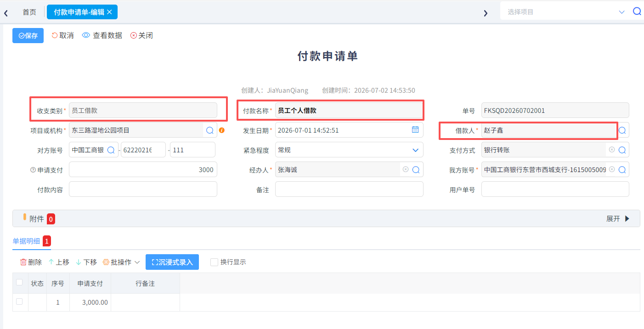Click into the 付款内容 input field
Image resolution: width=644 pixels, height=329 pixels.
coord(143,189)
